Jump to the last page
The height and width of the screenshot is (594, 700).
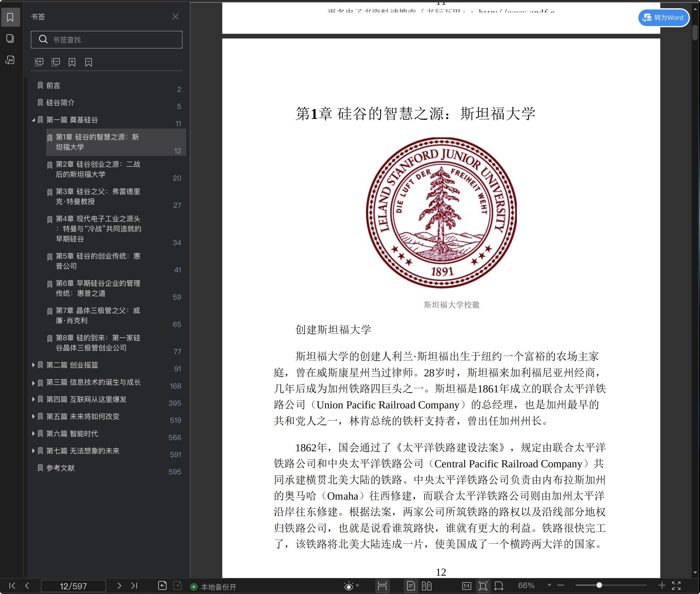click(134, 586)
